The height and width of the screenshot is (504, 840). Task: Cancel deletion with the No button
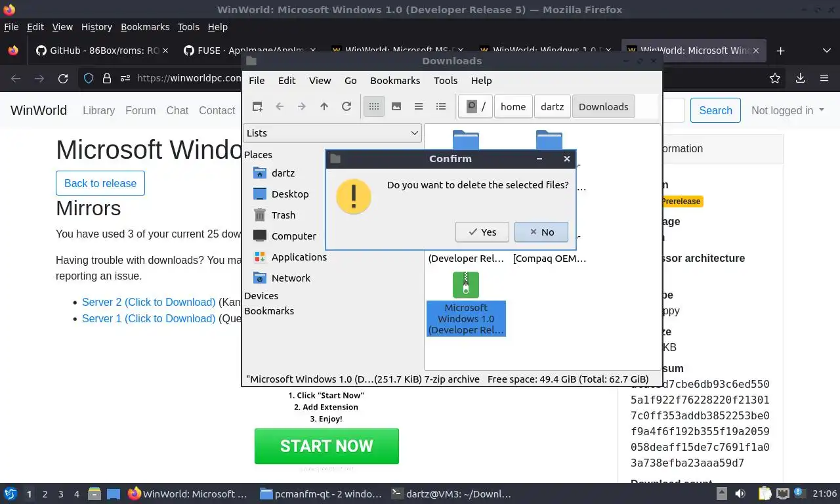(x=541, y=232)
